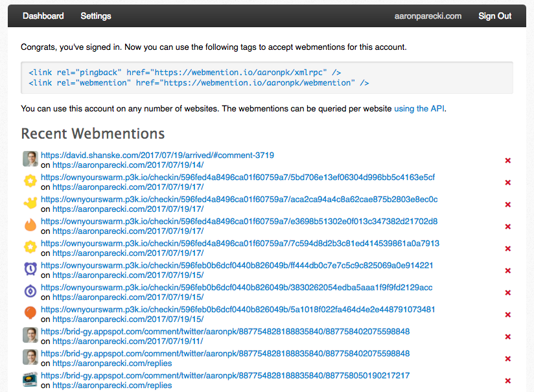This screenshot has height=392, width=534.
Task: Click the flame icon beside the e3698b51 checkin
Action: 30,225
